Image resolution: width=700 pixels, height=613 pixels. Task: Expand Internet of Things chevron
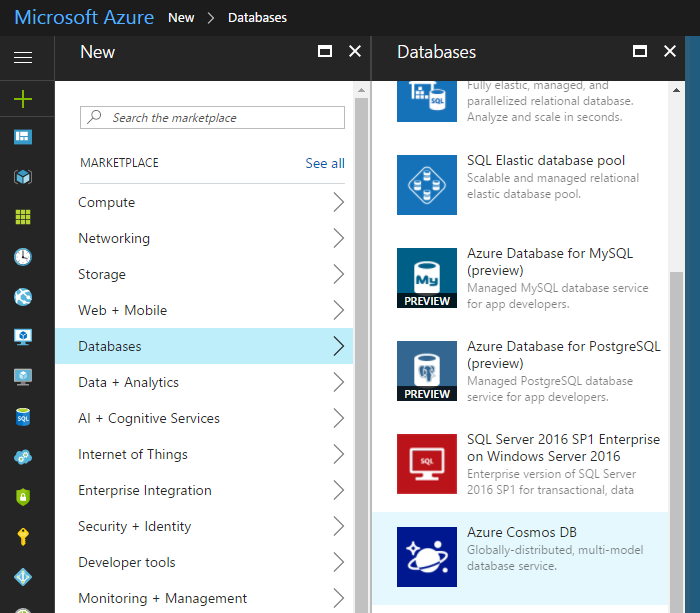pyautogui.click(x=339, y=454)
